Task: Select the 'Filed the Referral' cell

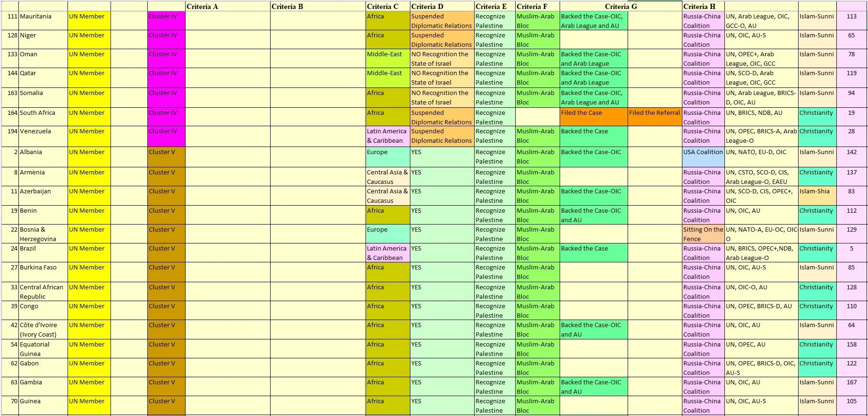Action: (x=655, y=117)
